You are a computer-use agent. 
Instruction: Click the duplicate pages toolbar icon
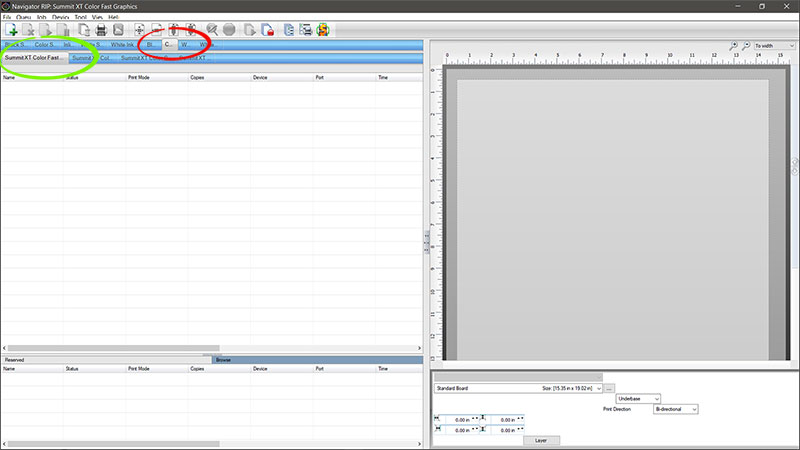pyautogui.click(x=84, y=30)
